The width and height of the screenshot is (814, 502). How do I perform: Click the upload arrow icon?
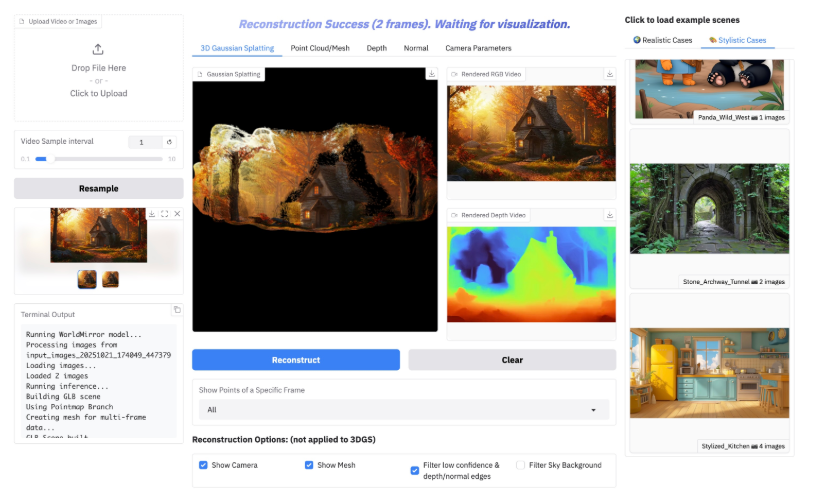tap(98, 50)
